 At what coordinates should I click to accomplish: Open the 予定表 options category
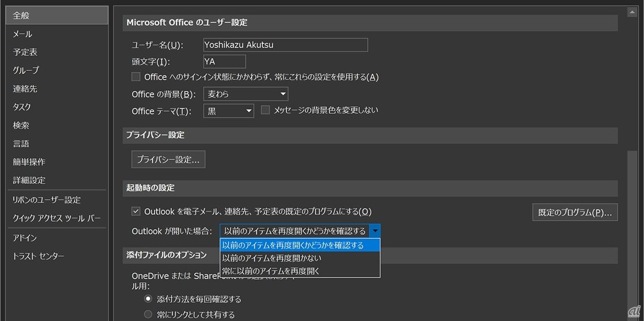coord(57,52)
